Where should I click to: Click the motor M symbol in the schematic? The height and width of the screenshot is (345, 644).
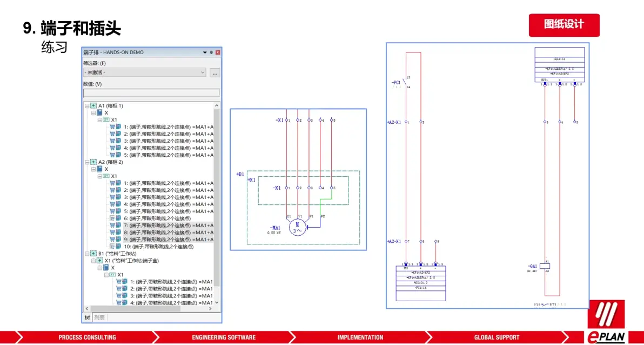pos(298,228)
